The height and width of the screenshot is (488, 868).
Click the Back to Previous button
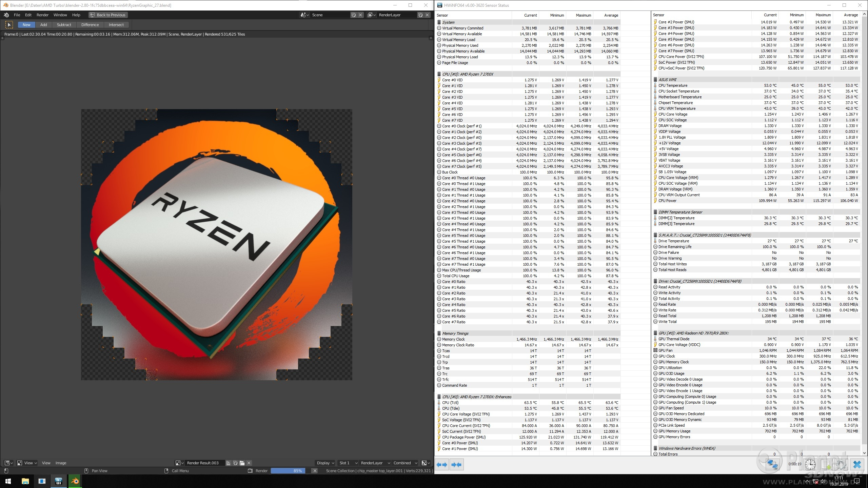coord(108,15)
